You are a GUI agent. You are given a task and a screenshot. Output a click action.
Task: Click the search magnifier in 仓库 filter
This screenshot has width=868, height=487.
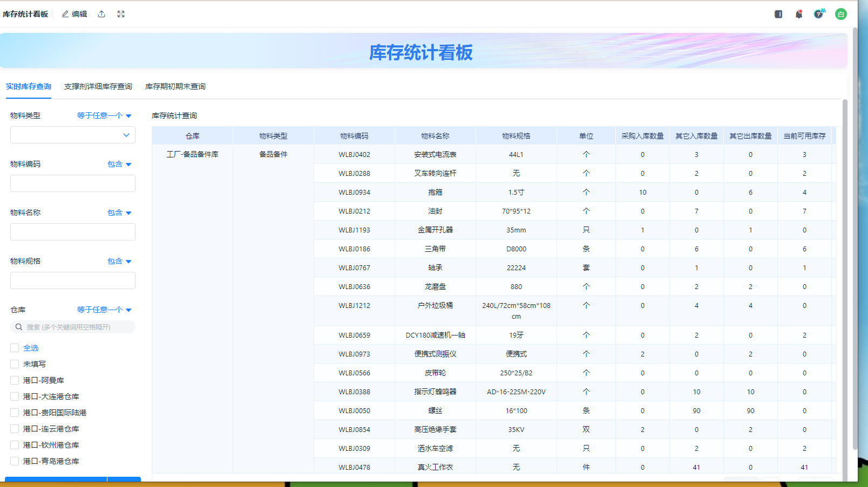pyautogui.click(x=19, y=327)
